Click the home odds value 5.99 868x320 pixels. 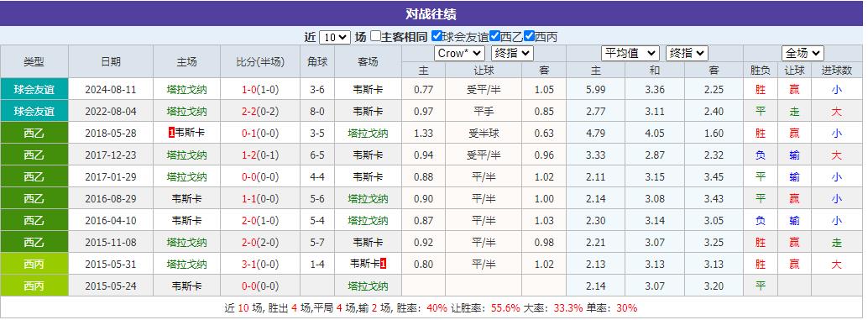pyautogui.click(x=596, y=89)
